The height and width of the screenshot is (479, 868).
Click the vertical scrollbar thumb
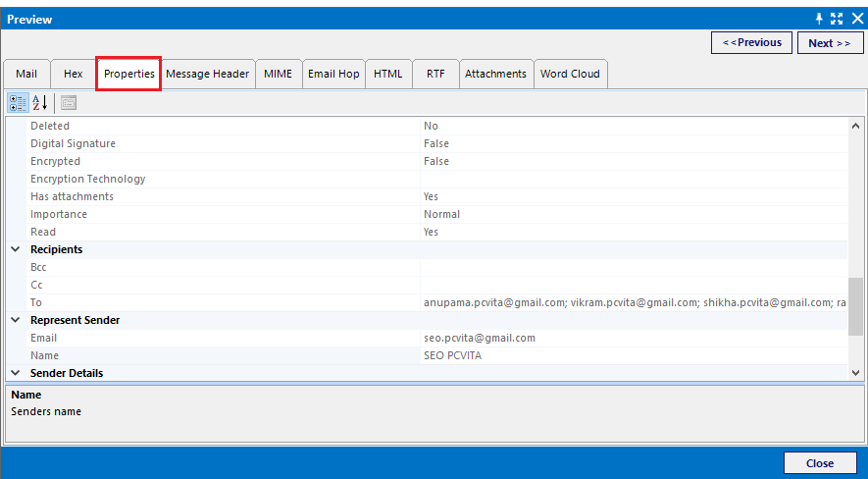pos(856,306)
